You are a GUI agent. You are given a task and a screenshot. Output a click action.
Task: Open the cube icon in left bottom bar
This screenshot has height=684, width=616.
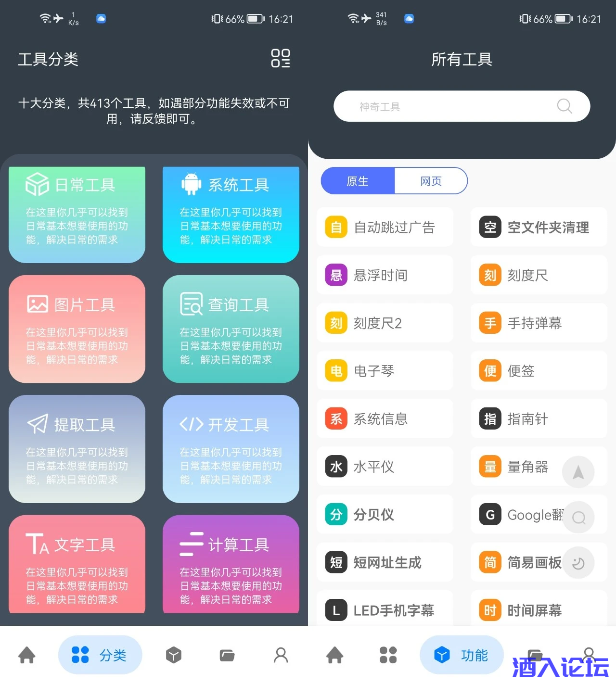coord(174,655)
